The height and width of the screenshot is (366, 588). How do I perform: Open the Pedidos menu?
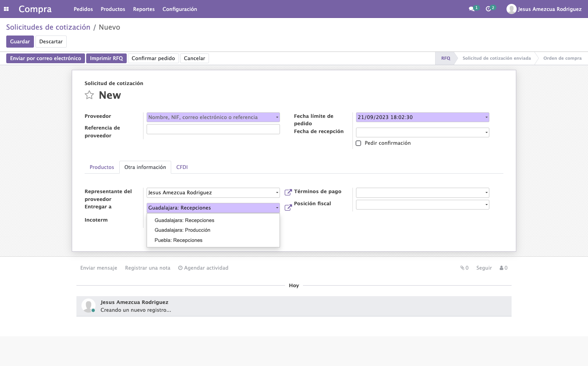click(x=83, y=9)
